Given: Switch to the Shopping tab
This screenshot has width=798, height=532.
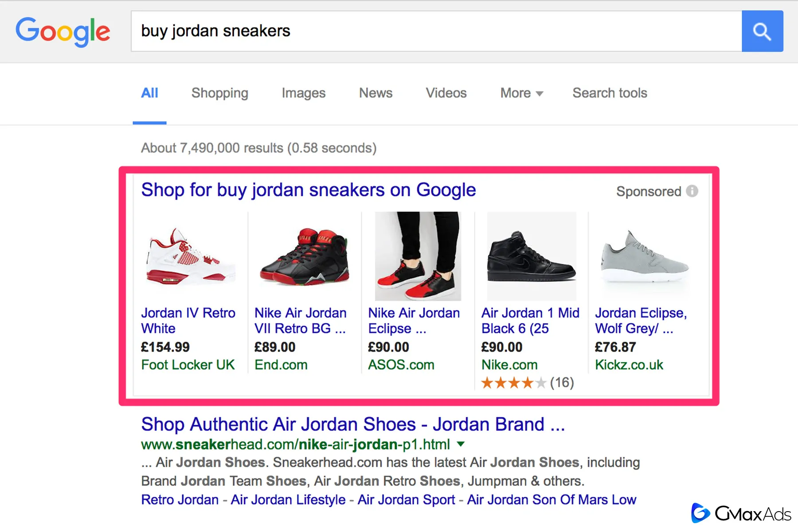Looking at the screenshot, I should click(x=219, y=93).
